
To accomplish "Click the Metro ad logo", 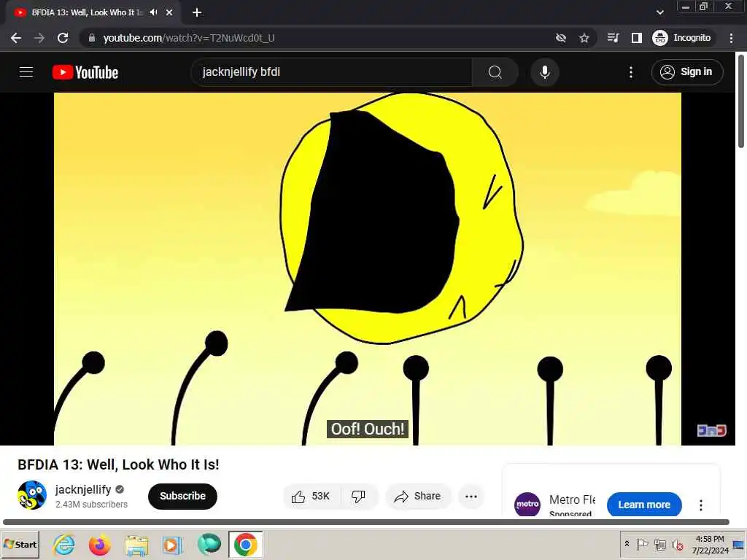I will (527, 505).
